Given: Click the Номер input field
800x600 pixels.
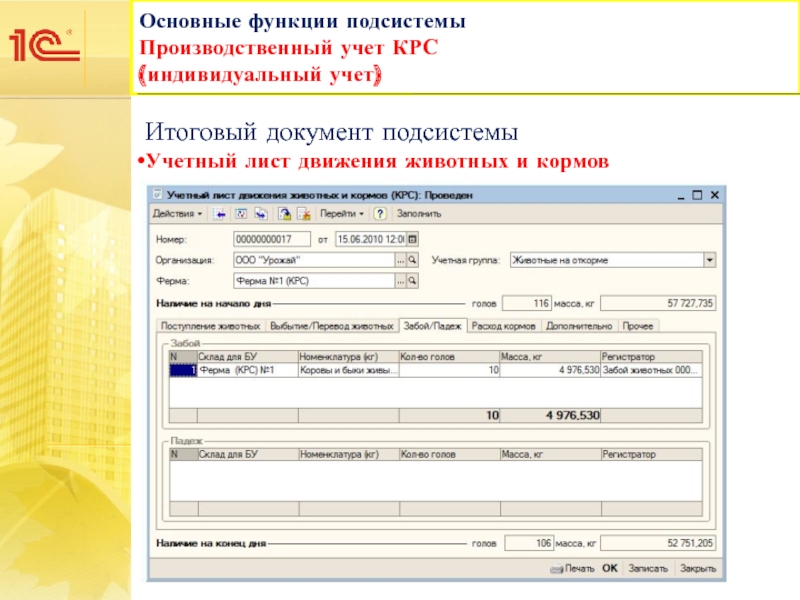Looking at the screenshot, I should [x=271, y=240].
